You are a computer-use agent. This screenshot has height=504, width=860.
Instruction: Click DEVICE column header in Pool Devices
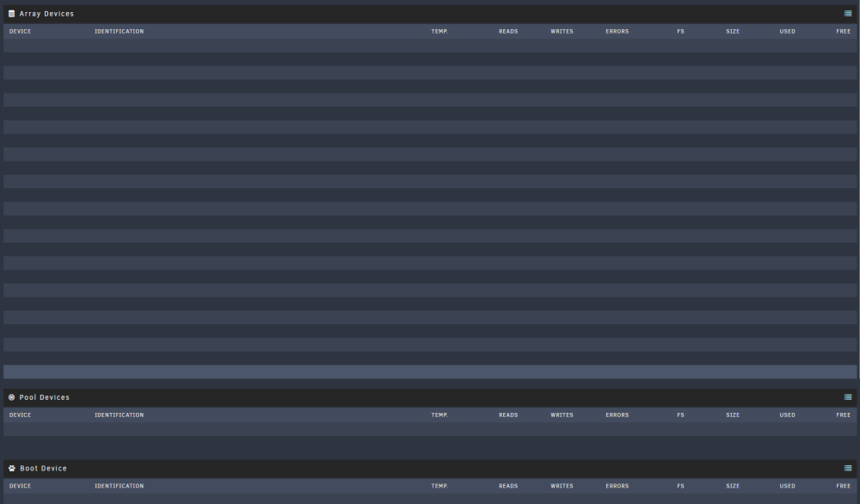21,415
